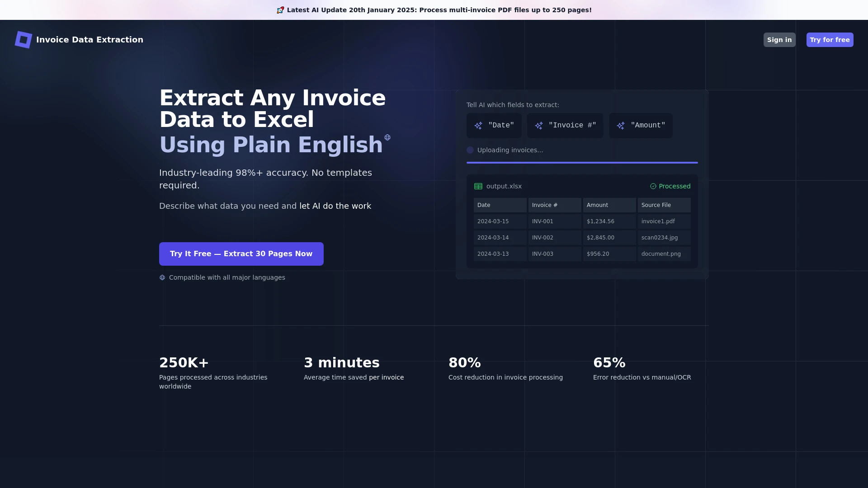
Task: Select the "Amount" extraction field chip
Action: tap(641, 126)
